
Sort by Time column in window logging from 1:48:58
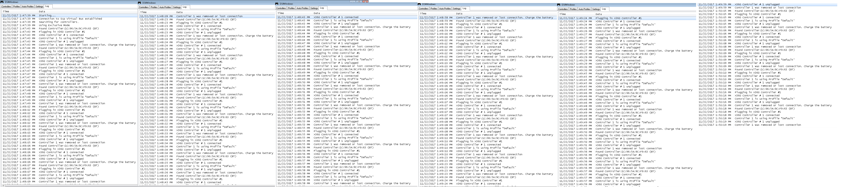(437, 14)
